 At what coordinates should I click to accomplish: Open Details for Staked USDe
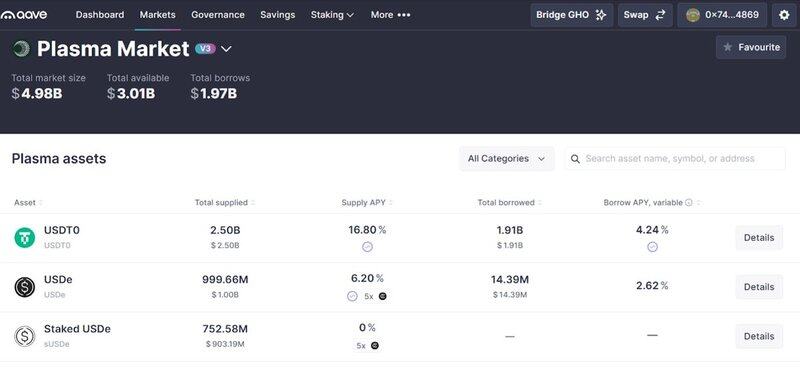tap(759, 336)
